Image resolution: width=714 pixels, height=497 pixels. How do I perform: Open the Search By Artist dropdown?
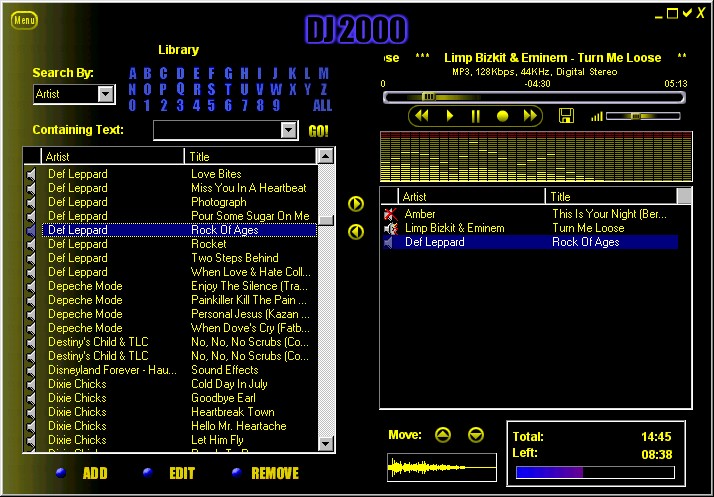pos(106,94)
